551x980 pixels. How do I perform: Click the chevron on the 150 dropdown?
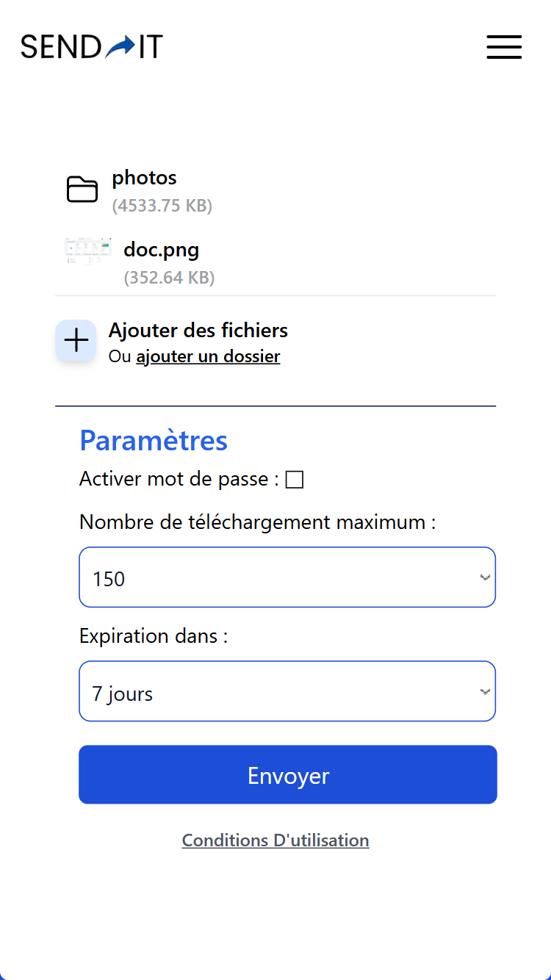[x=485, y=577]
